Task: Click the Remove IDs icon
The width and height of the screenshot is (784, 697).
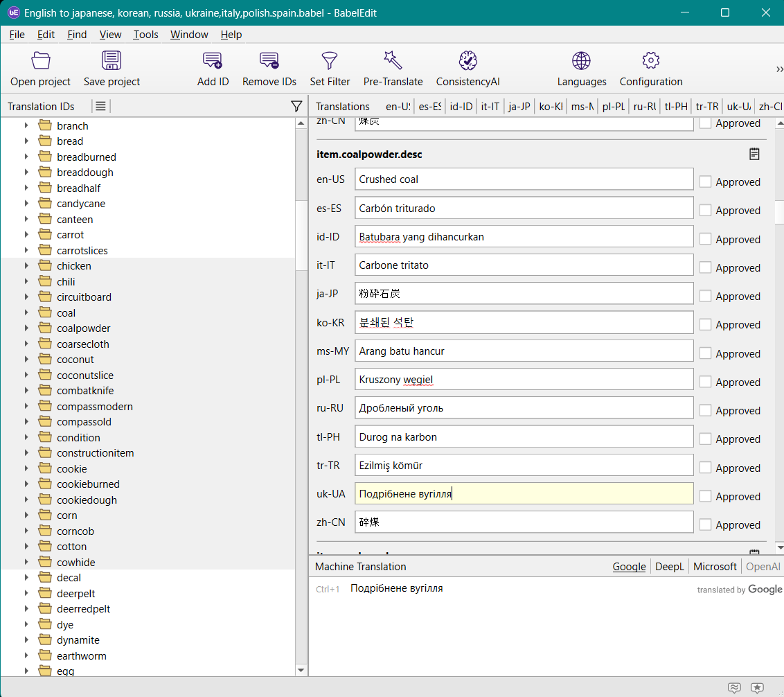Action: coord(269,61)
